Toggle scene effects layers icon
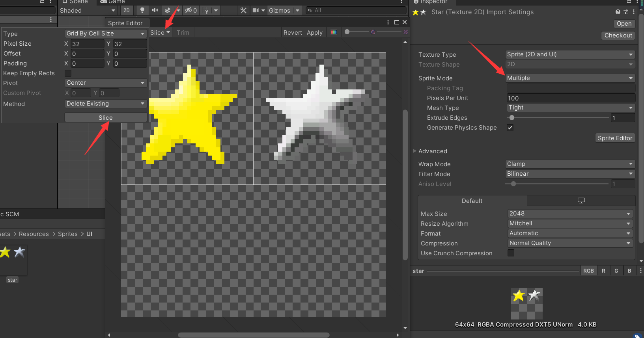Screen dimensions: 644x338 click(x=168, y=10)
